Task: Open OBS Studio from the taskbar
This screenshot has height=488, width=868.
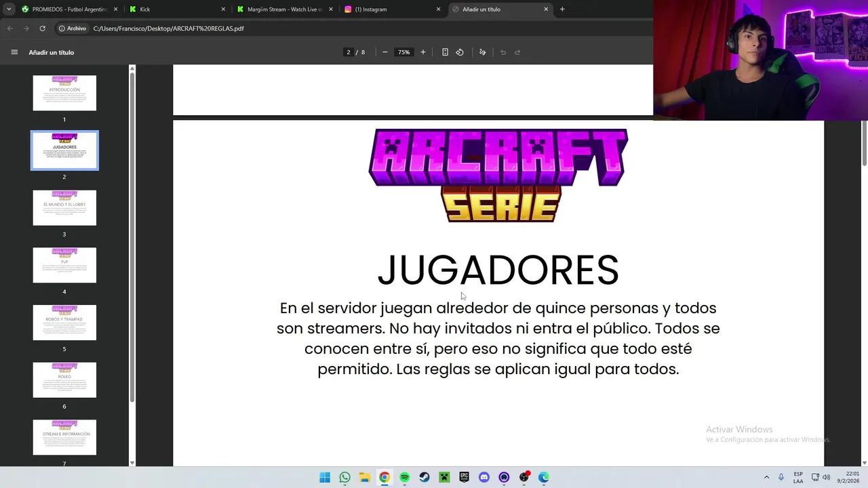Action: [x=524, y=477]
